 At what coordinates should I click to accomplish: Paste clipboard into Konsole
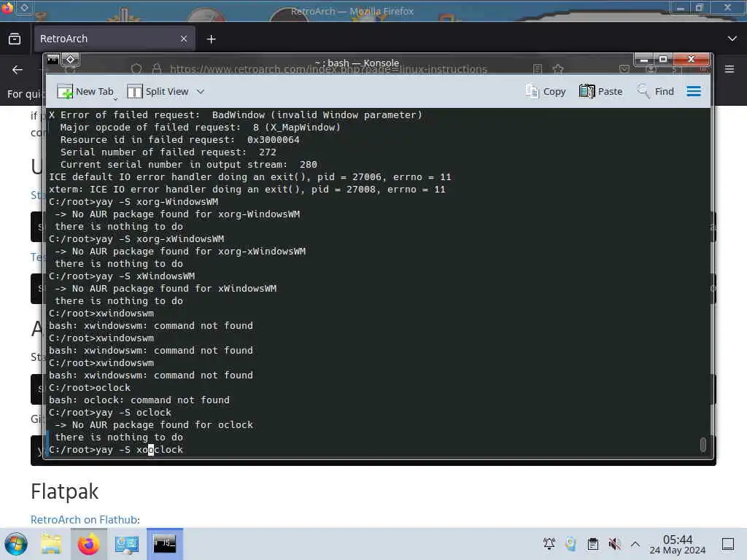click(x=601, y=91)
